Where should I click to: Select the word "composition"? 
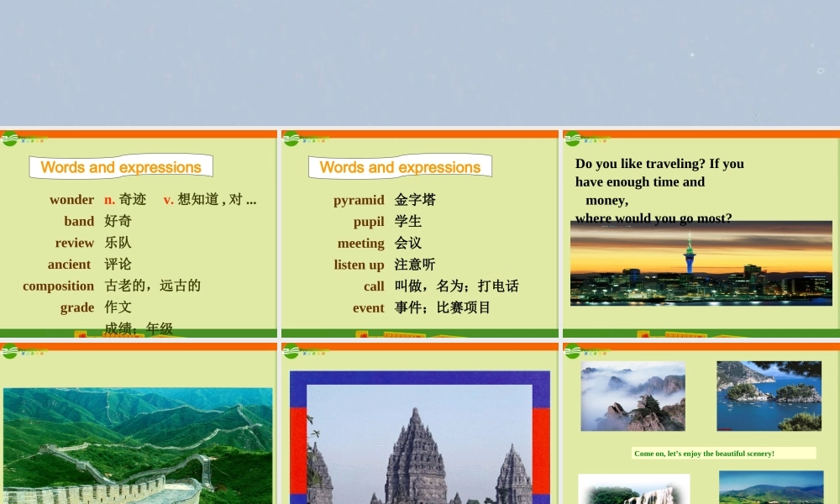[x=59, y=286]
